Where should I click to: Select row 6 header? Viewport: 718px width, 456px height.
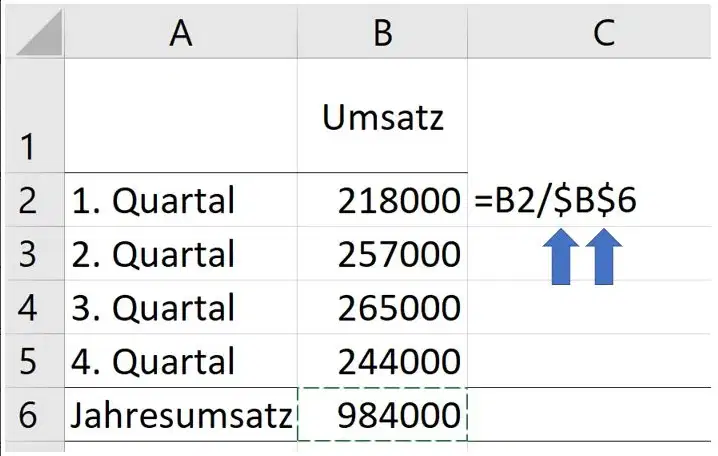(x=33, y=414)
